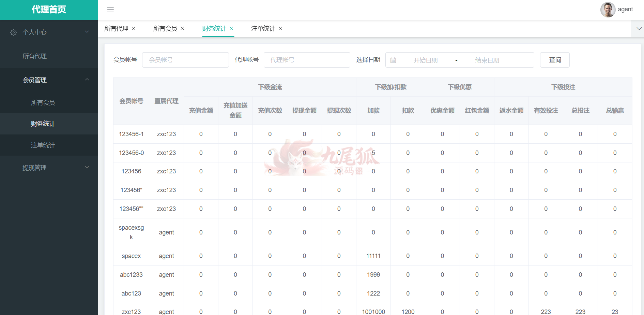Click the 查询 search button
The image size is (644, 315).
point(554,60)
